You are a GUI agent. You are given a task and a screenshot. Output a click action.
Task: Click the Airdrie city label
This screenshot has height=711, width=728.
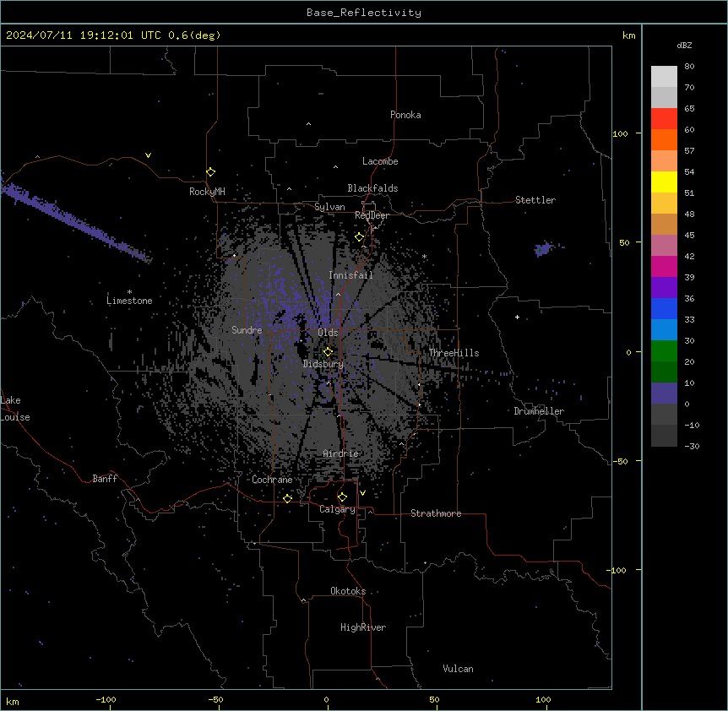click(x=340, y=453)
